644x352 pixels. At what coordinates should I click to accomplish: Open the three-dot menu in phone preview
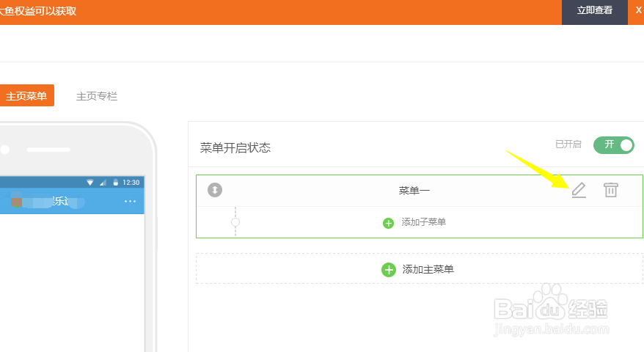tap(130, 202)
